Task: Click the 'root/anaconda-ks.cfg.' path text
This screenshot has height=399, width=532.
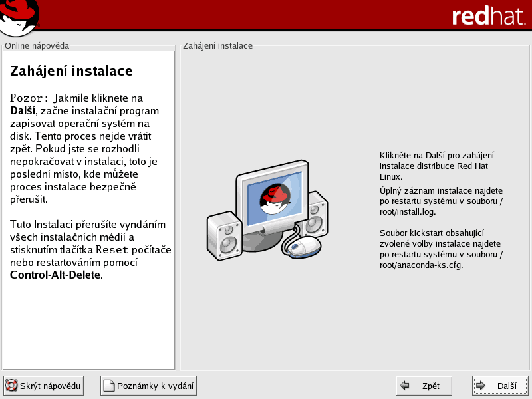Action: tap(421, 265)
